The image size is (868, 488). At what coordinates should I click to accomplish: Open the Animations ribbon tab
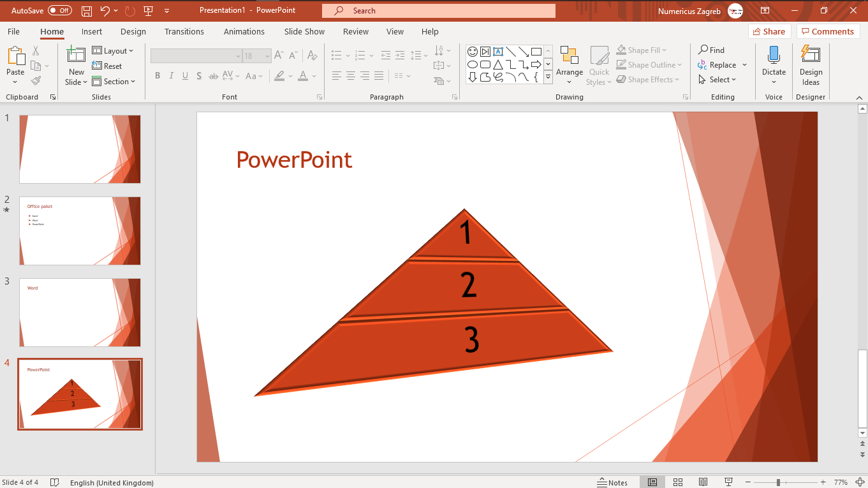pos(244,31)
